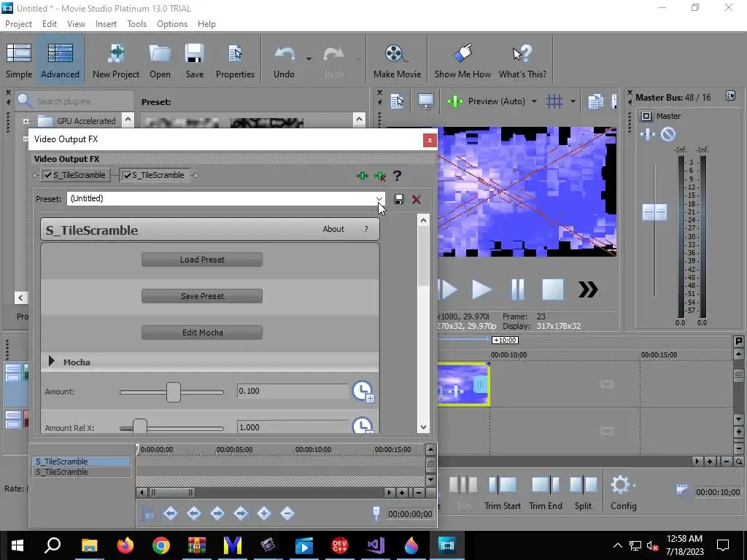Toggle first S_TileScramble effect checkbox

click(47, 175)
